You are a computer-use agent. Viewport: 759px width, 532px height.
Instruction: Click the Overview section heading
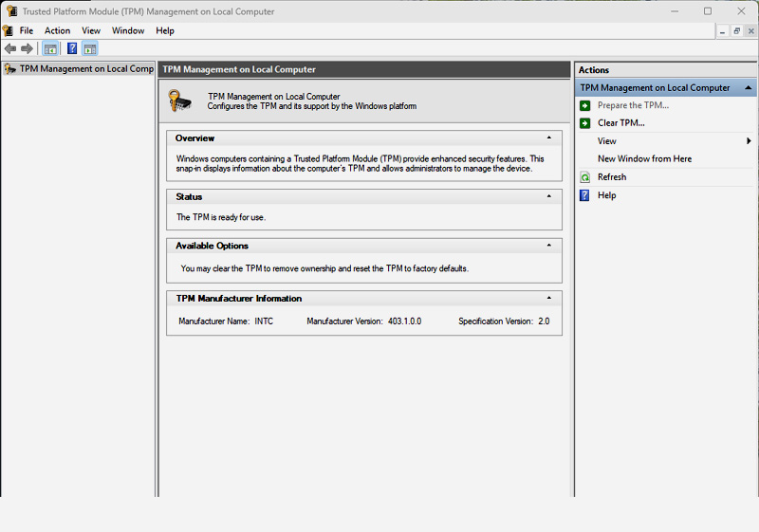click(x=194, y=138)
